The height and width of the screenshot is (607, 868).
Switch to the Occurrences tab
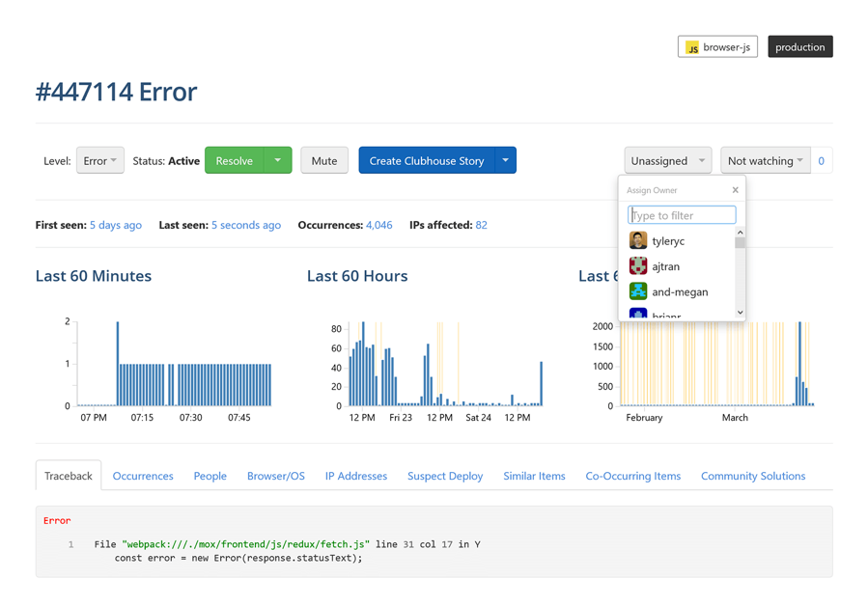[143, 476]
